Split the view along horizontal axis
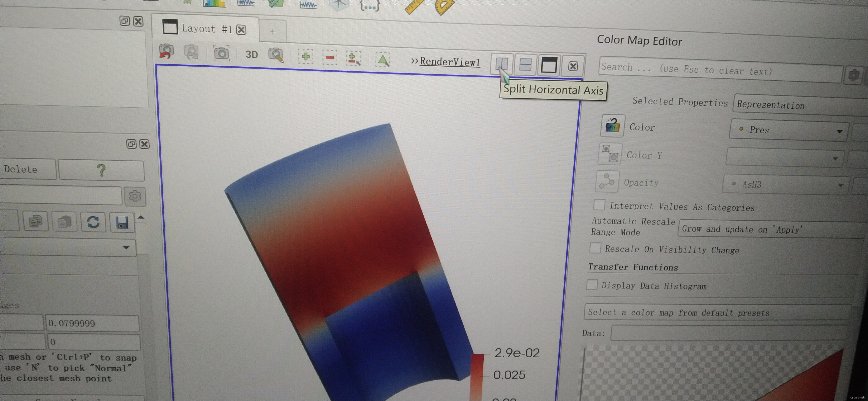The width and height of the screenshot is (868, 401). click(x=502, y=64)
